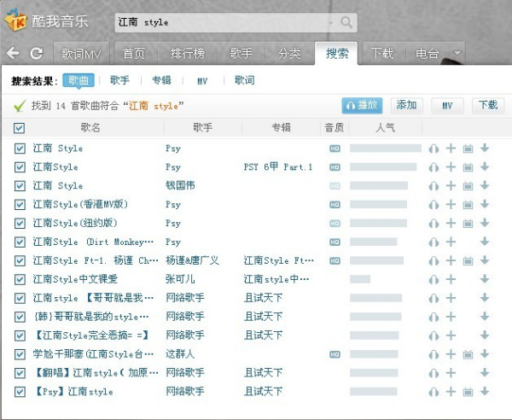512x420 pixels.
Task: Open MV icon for 【Psy】江南style row
Action: 468,392
